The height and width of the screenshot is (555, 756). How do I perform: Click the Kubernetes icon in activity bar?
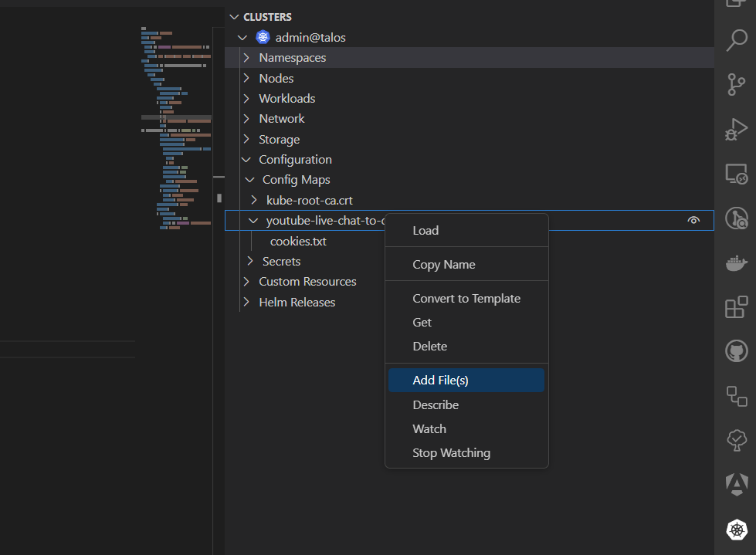click(x=736, y=530)
